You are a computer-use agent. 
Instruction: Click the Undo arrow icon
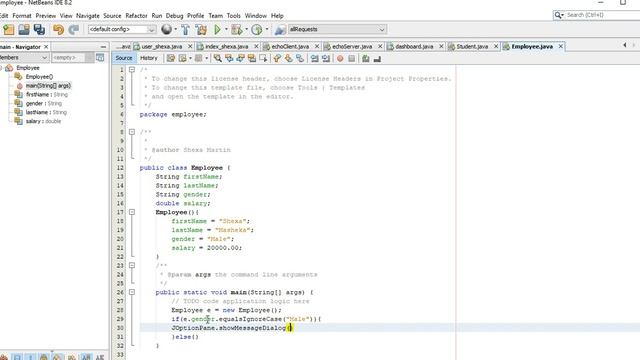(x=58, y=29)
